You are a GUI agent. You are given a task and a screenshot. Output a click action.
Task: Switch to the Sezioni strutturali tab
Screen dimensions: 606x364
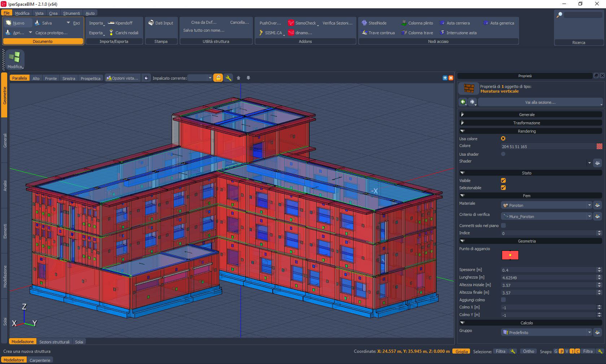click(x=54, y=342)
